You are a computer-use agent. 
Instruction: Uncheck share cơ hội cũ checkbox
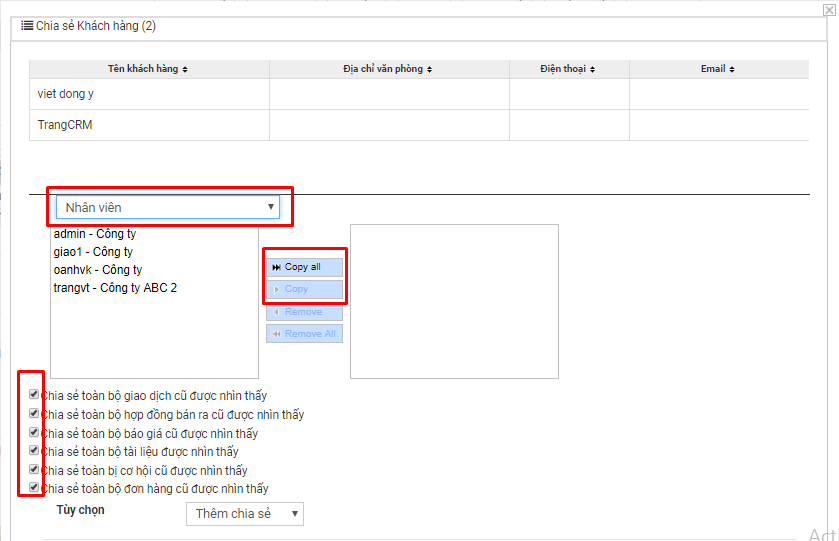(35, 470)
